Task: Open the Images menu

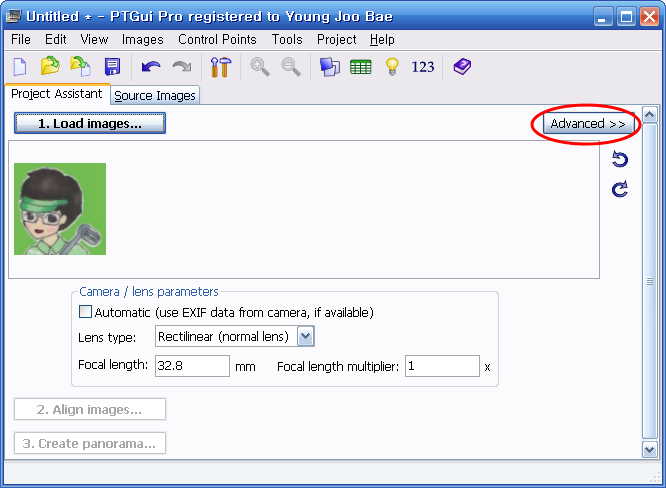Action: pyautogui.click(x=142, y=39)
